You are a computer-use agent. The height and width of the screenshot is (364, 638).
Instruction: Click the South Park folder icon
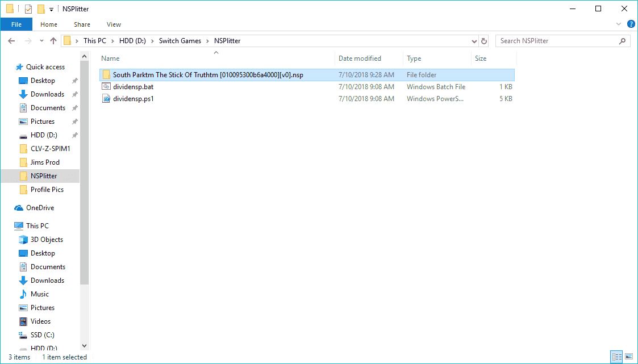107,75
